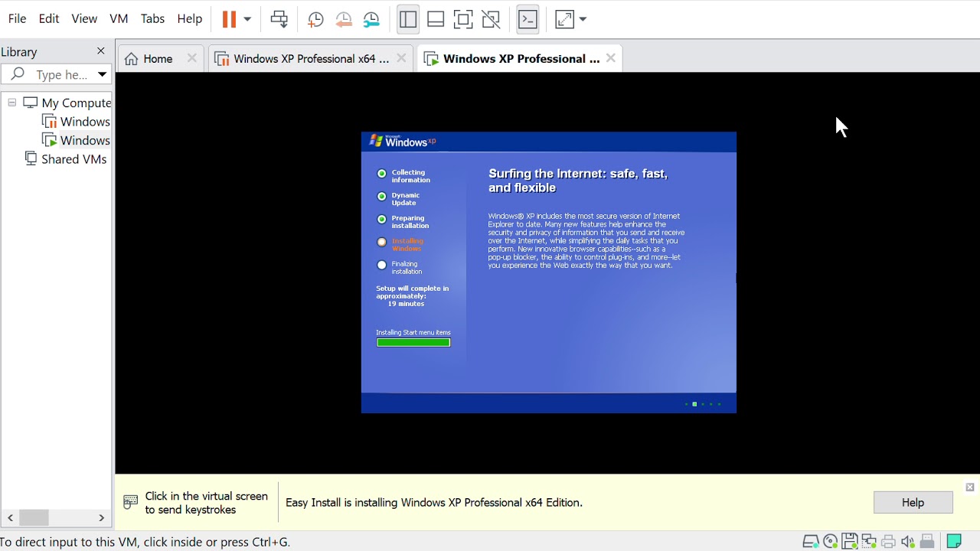Click the Collecting information setup step

[x=403, y=176]
